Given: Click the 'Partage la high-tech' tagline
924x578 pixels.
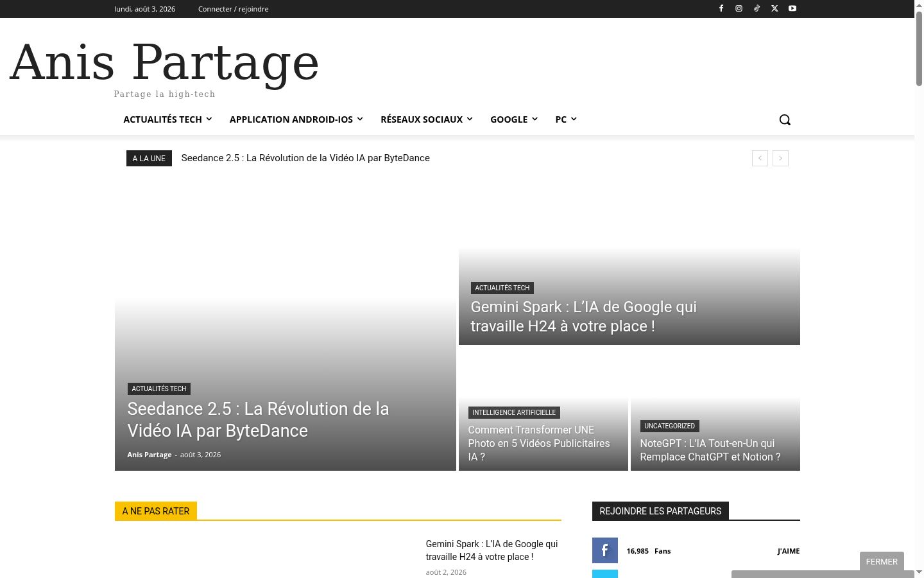Looking at the screenshot, I should click(164, 94).
